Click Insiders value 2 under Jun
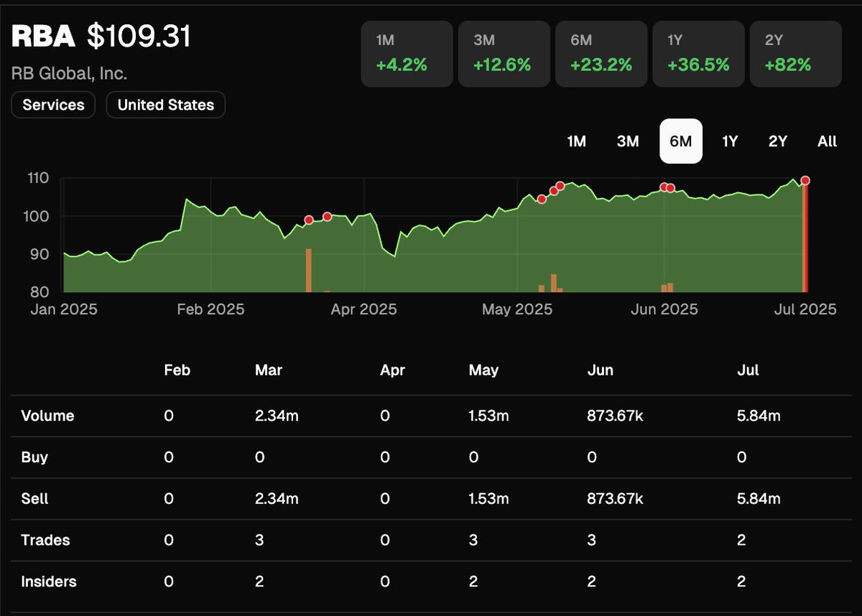The height and width of the screenshot is (616, 862). (591, 582)
